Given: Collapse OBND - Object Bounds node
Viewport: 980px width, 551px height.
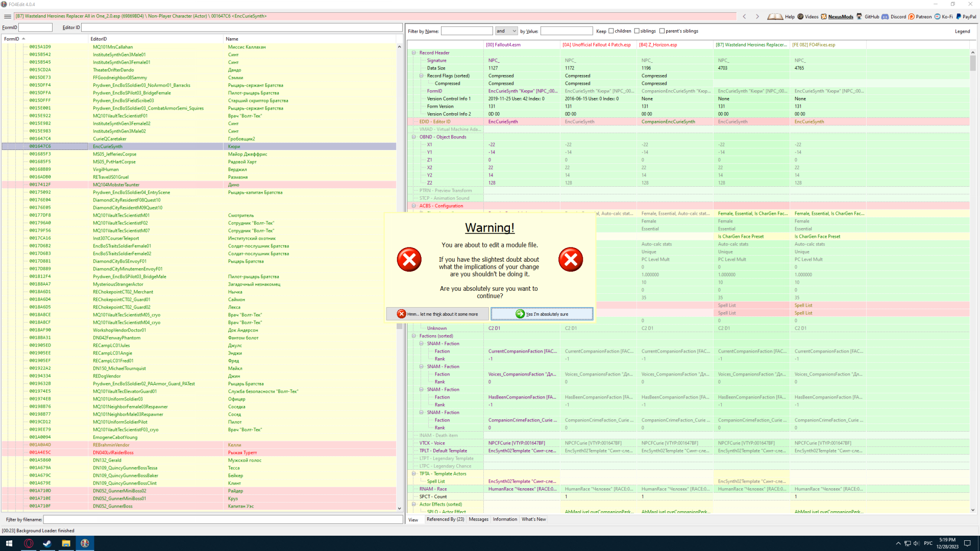Looking at the screenshot, I should [414, 137].
